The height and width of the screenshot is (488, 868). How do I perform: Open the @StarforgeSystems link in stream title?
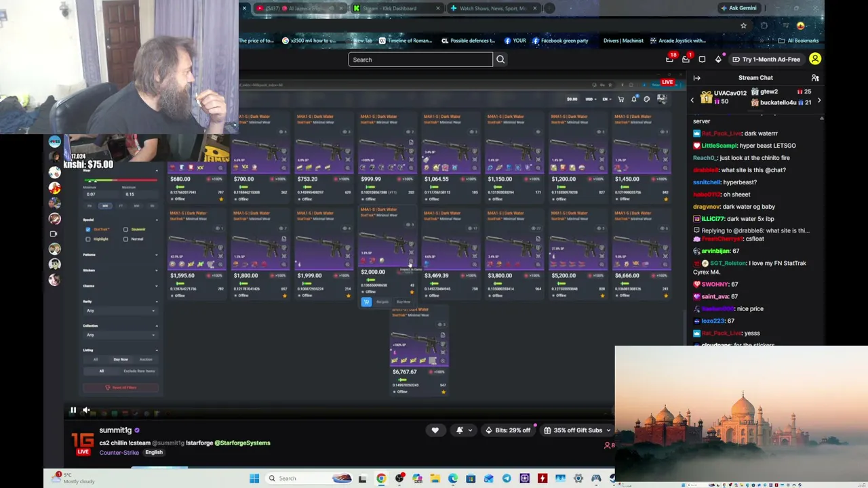[243, 443]
